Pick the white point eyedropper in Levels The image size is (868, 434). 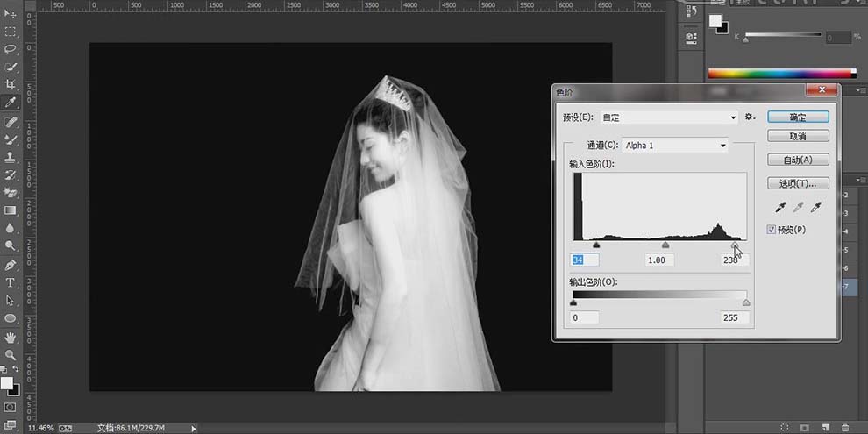(815, 208)
